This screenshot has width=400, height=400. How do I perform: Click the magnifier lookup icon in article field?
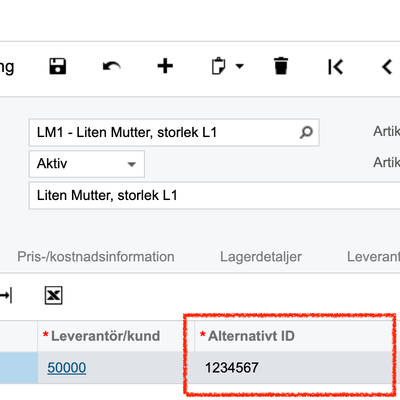click(x=306, y=132)
